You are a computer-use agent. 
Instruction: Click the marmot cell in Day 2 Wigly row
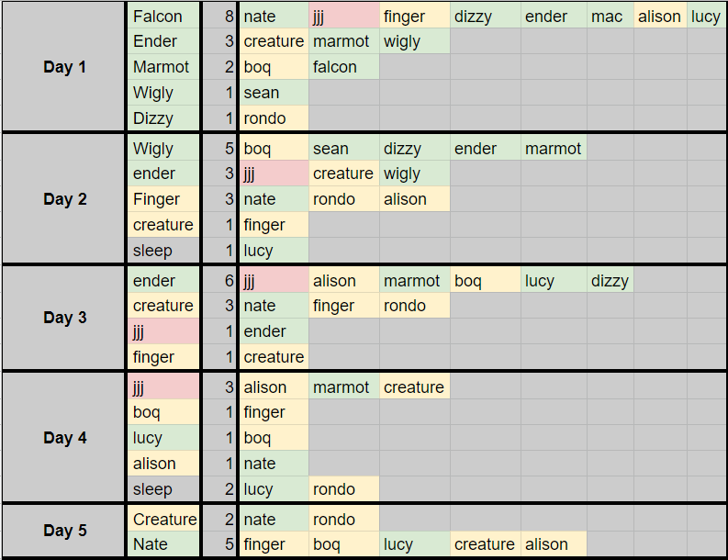click(554, 149)
